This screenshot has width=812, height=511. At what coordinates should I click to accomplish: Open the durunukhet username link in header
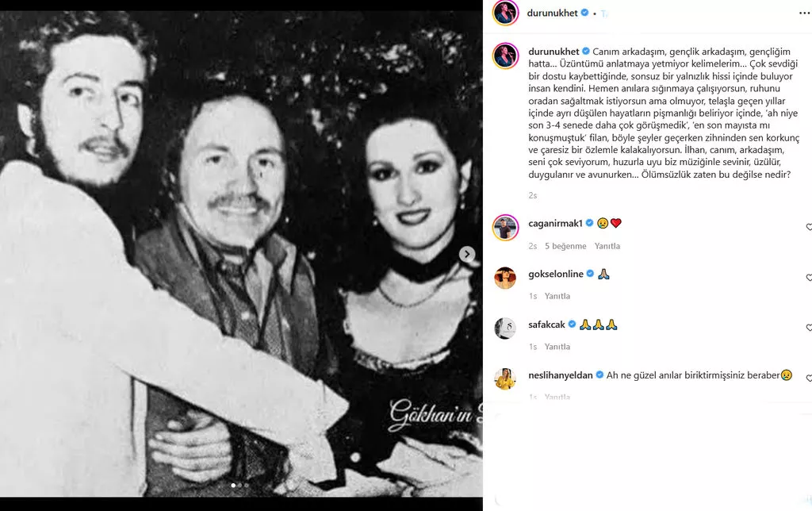pos(552,13)
